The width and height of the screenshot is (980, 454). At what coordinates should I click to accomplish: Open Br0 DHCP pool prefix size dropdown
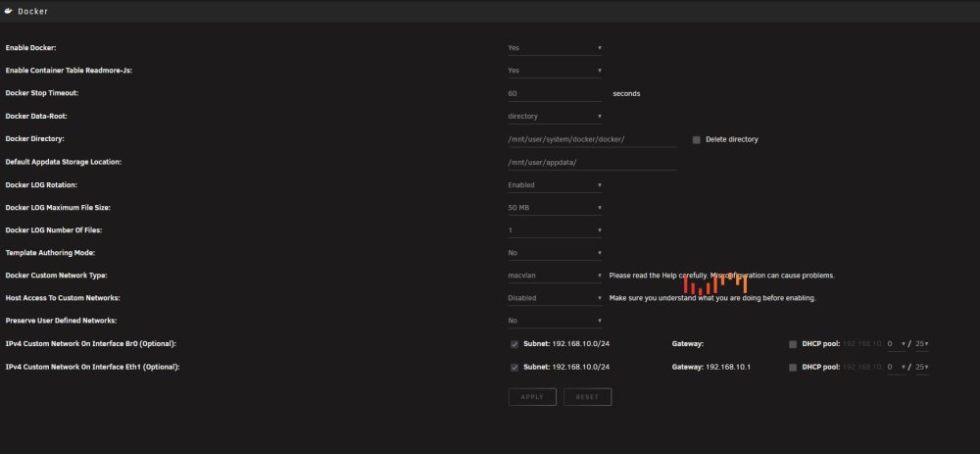(x=922, y=344)
